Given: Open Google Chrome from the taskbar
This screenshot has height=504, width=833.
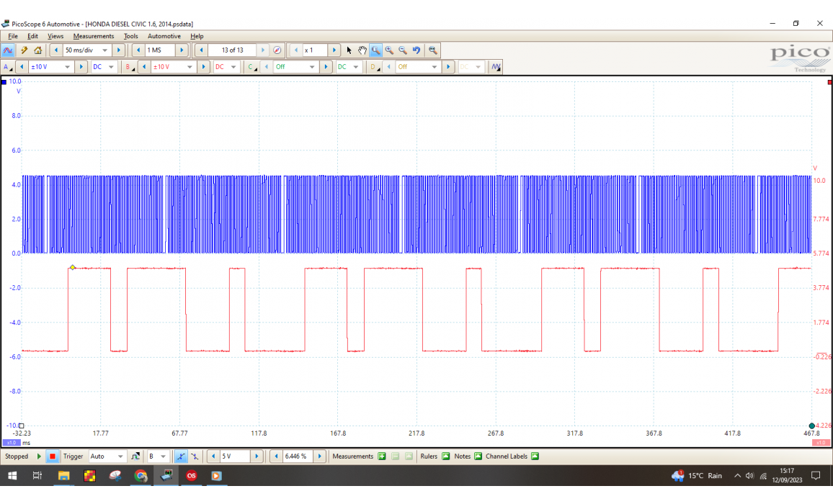Looking at the screenshot, I should click(x=141, y=476).
